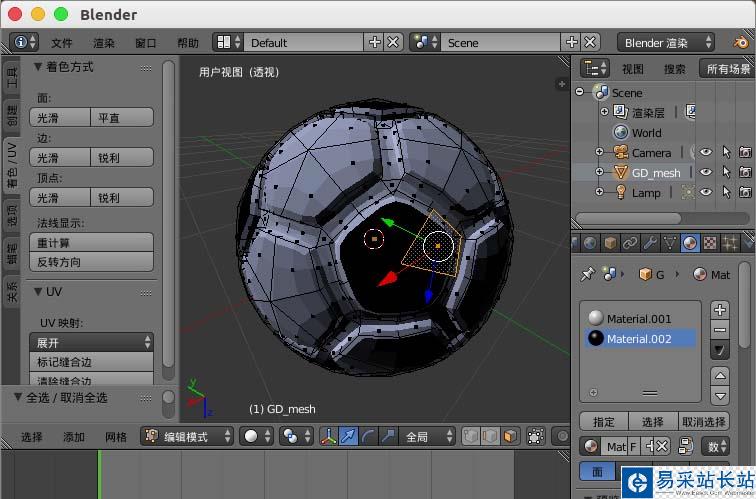
Task: Select the translate manipulator arrow icon
Action: [x=348, y=437]
